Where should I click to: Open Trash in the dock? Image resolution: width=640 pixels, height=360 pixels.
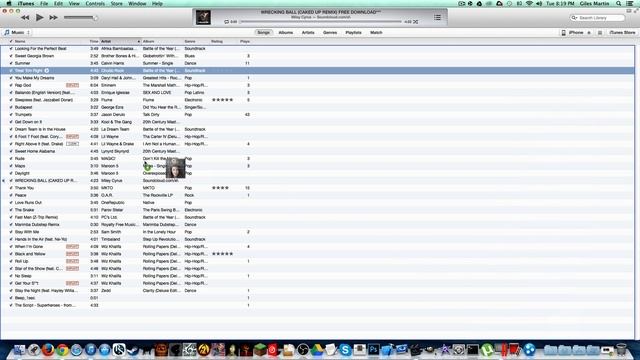[621, 350]
